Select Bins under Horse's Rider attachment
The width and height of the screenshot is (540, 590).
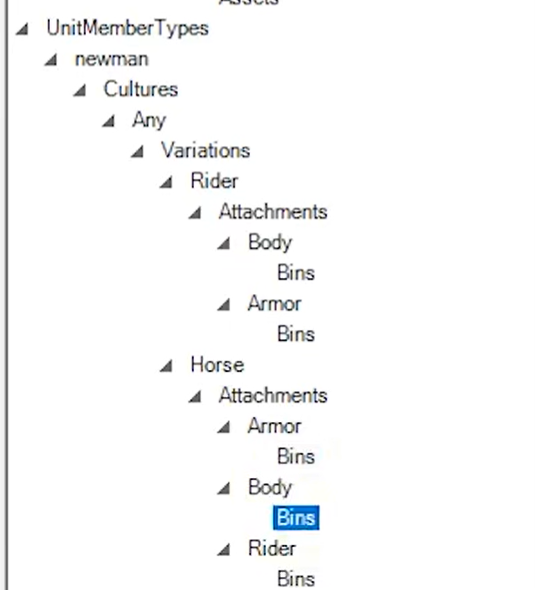click(296, 579)
